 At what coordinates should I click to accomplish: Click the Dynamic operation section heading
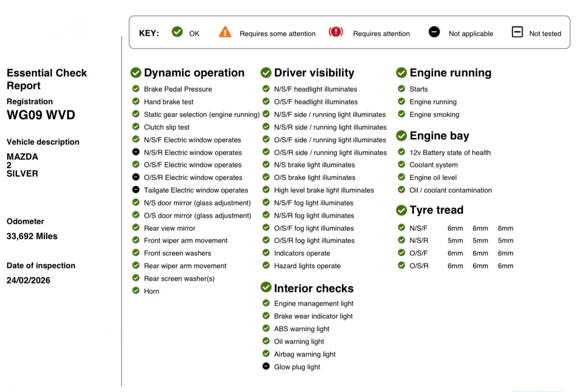[x=194, y=73]
